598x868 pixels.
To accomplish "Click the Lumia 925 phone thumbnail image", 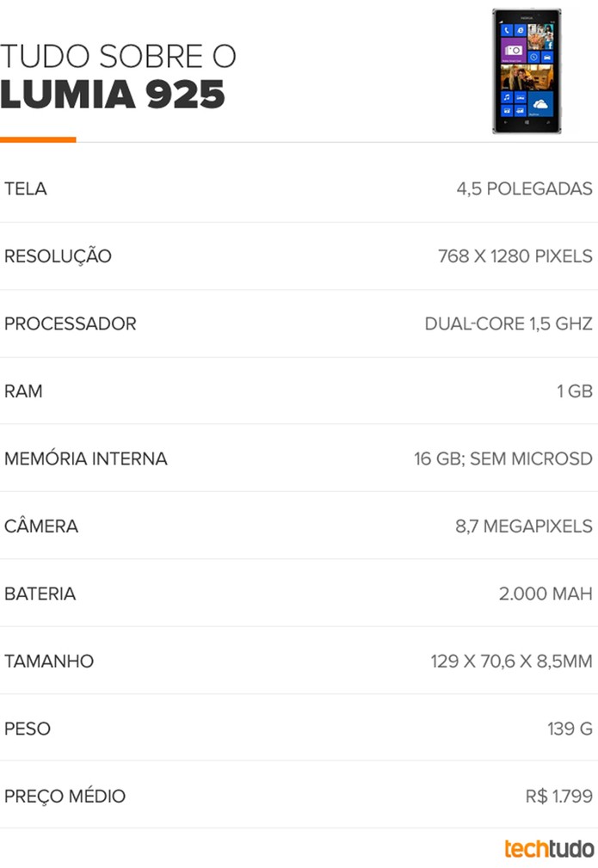I will [527, 71].
